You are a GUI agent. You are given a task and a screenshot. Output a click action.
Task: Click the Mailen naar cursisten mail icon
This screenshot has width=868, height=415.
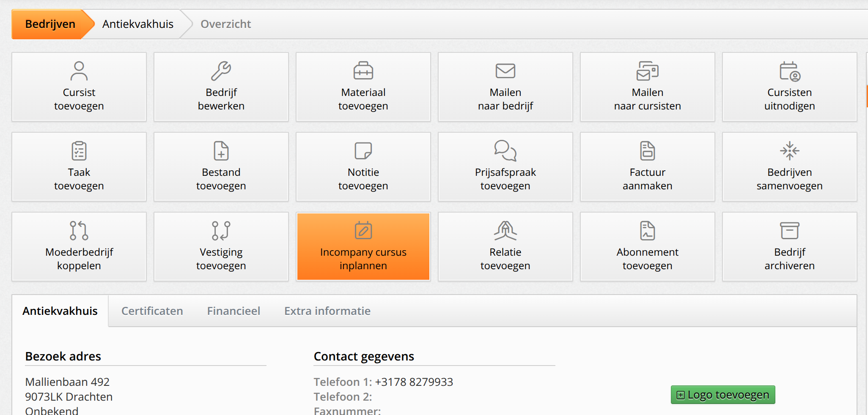648,71
